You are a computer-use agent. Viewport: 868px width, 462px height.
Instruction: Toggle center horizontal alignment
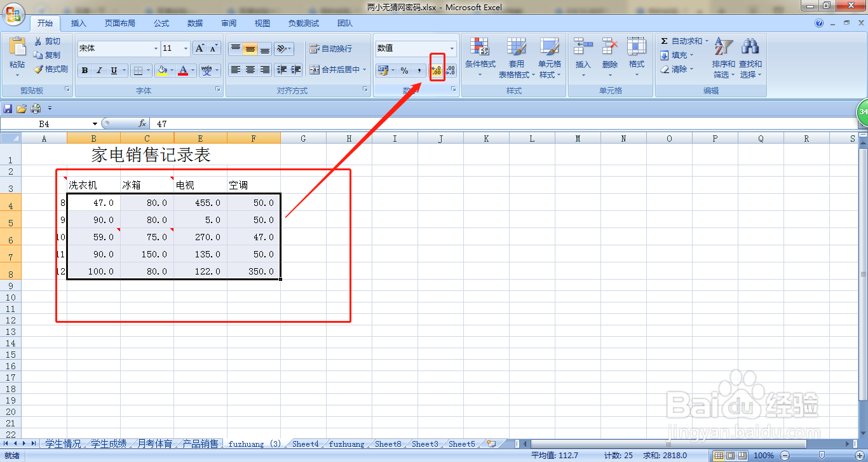(x=250, y=70)
